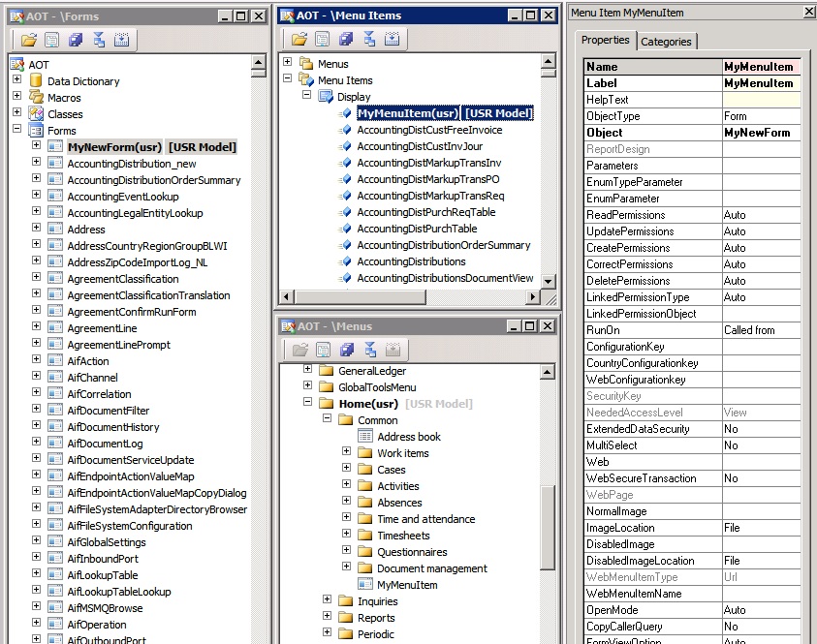Collapse the Menu Items node
This screenshot has width=817, height=644.
click(x=287, y=78)
